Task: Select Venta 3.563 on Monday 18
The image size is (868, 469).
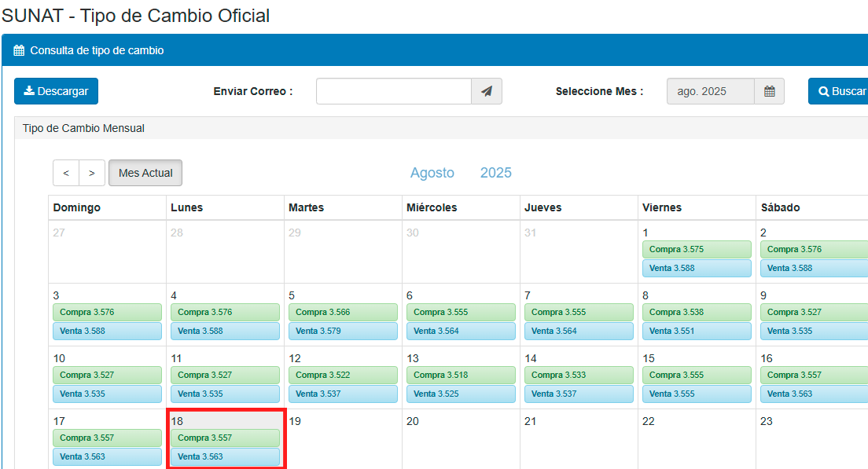Action: pos(226,457)
